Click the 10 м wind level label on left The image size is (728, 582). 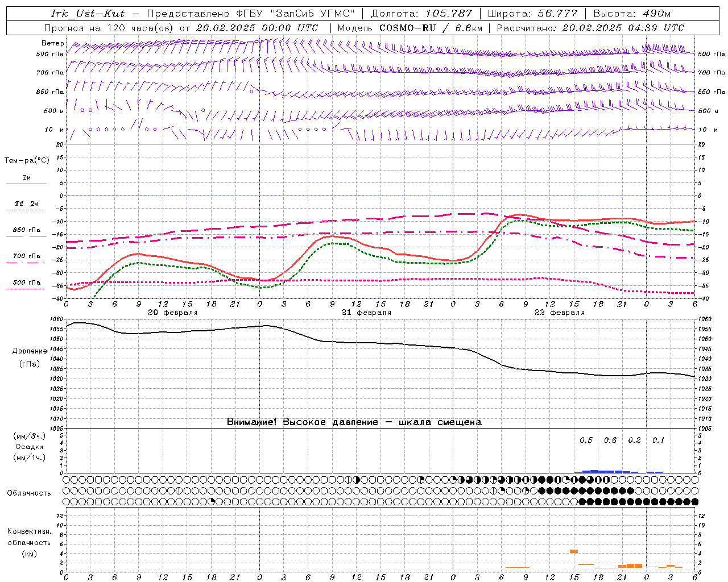(54, 130)
